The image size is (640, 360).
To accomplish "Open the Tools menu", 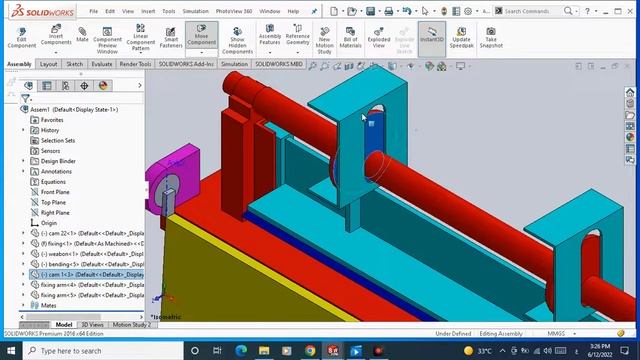I will [x=169, y=11].
